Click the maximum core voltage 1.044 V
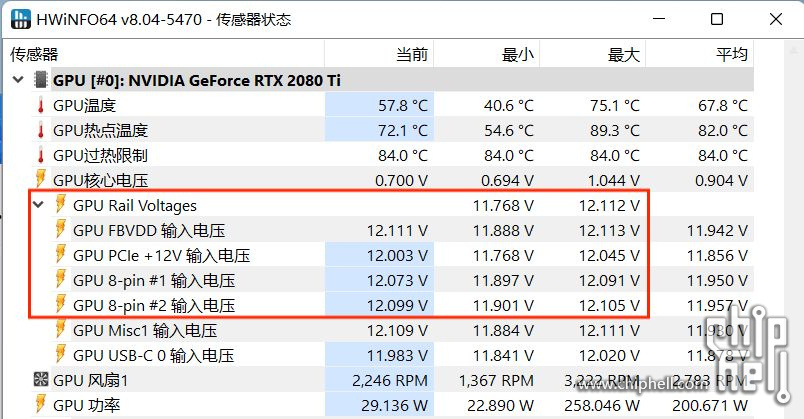The width and height of the screenshot is (804, 419). (613, 181)
